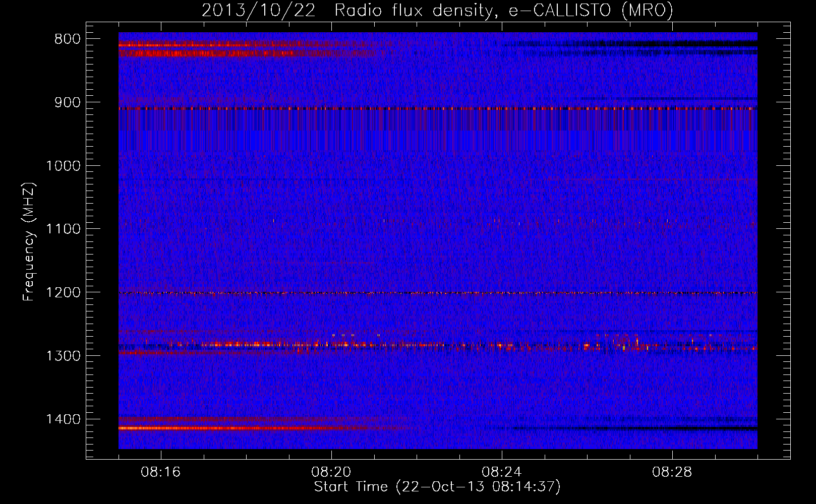Viewport: 816px width, 504px height.
Task: Click the 'Start Time (22-Oct-13 08:14:37)' axis title
Action: [437, 487]
